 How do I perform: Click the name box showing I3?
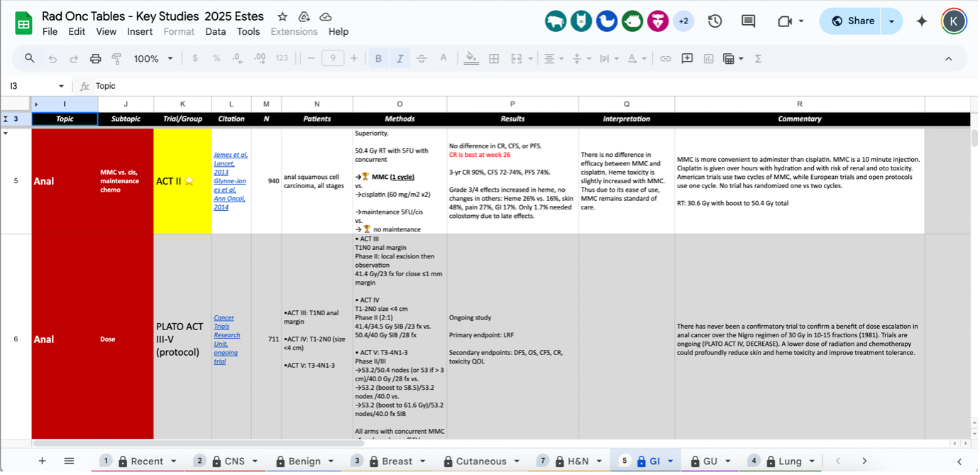pyautogui.click(x=35, y=86)
